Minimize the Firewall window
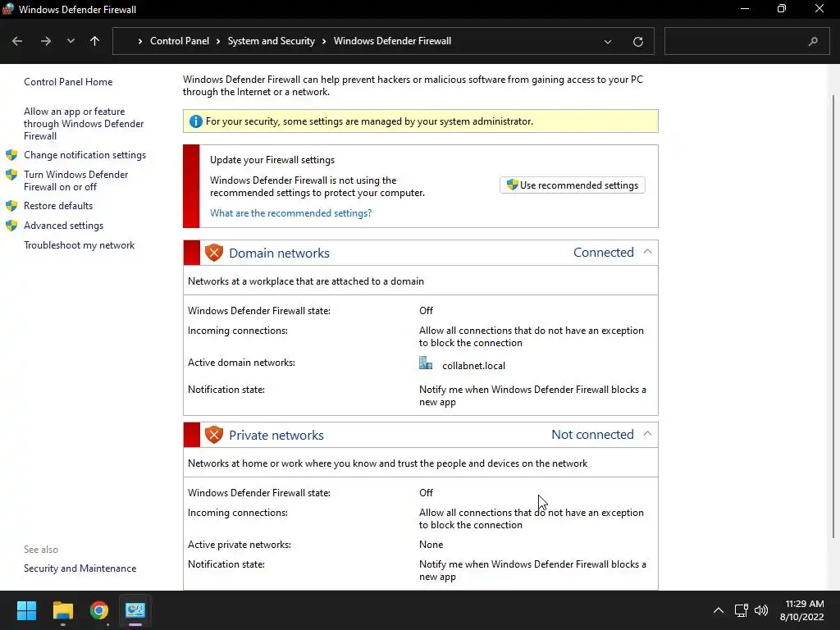 pyautogui.click(x=745, y=8)
